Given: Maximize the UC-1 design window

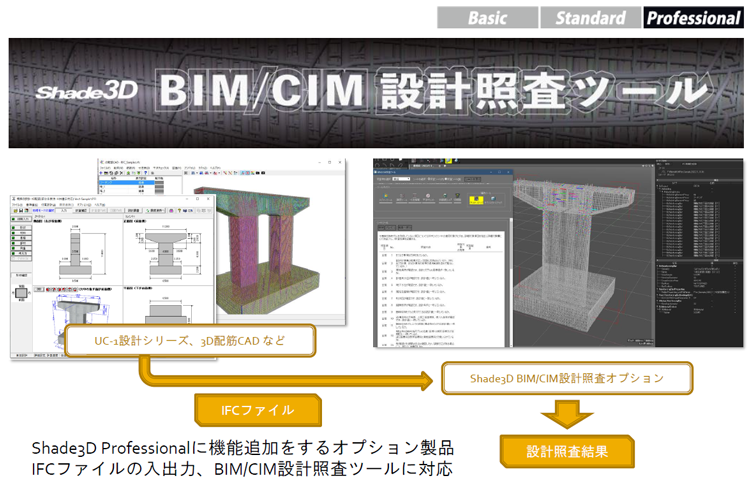Looking at the screenshot, I should point(198,199).
